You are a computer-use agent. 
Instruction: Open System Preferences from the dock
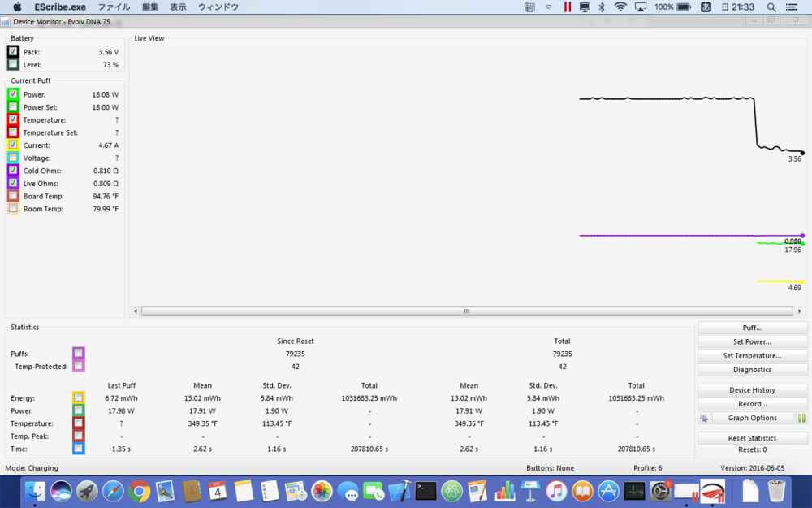[661, 490]
